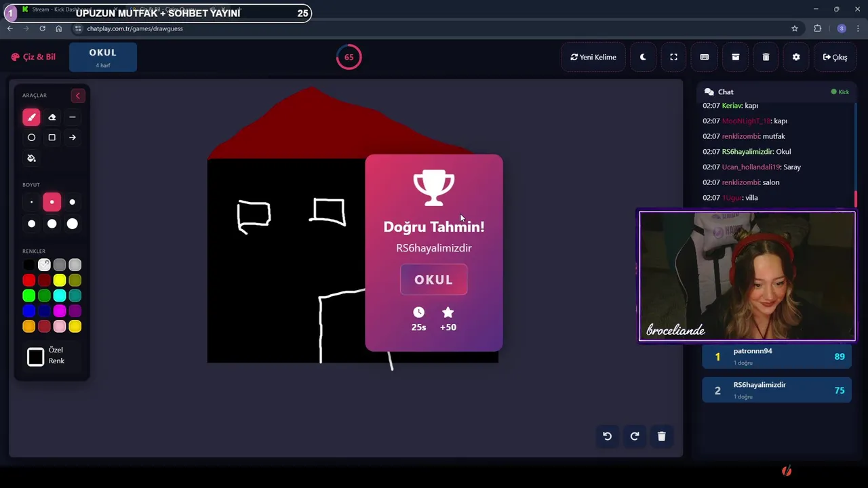This screenshot has height=488, width=868.
Task: Click the browser home button
Action: 58,28
